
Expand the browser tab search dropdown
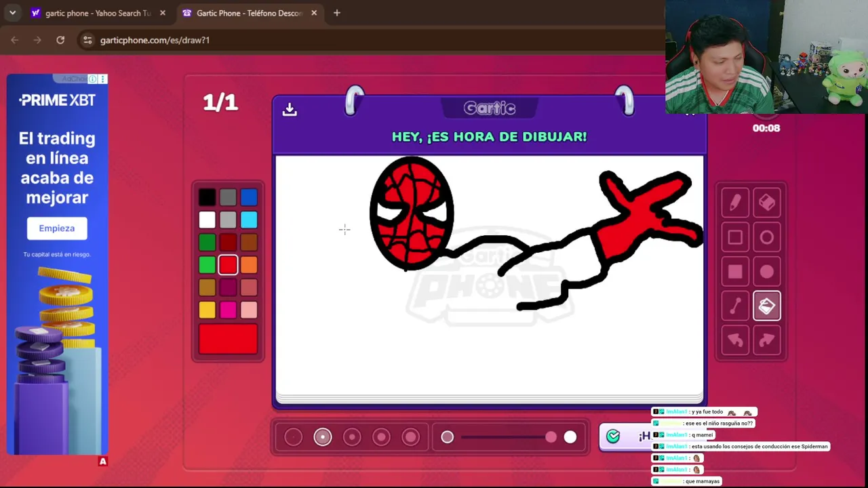[x=12, y=13]
